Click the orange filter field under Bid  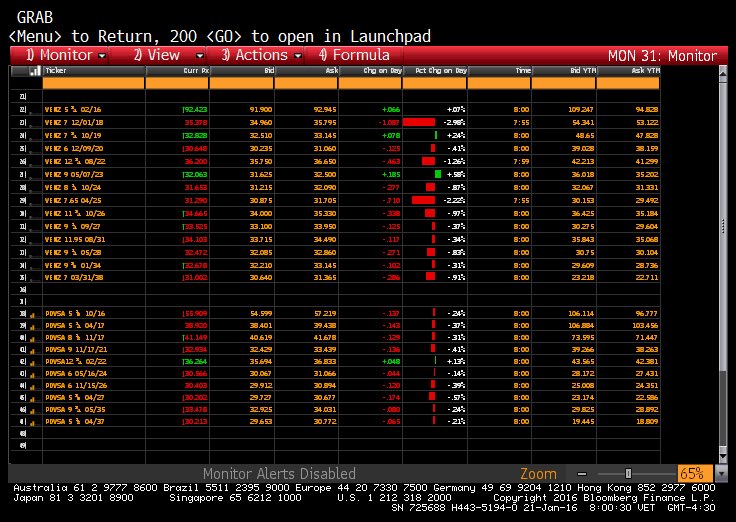pos(241,83)
